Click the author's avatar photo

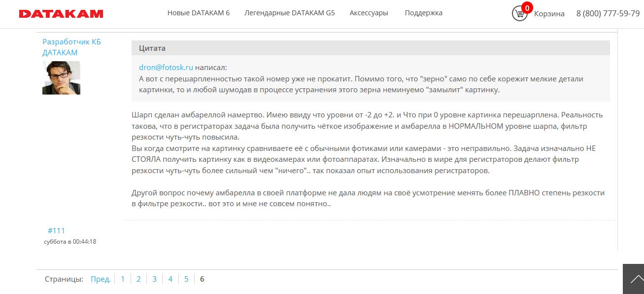(61, 78)
